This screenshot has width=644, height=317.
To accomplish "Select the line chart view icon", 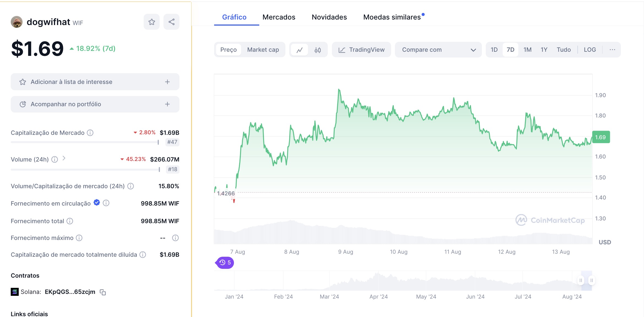I will tap(299, 50).
